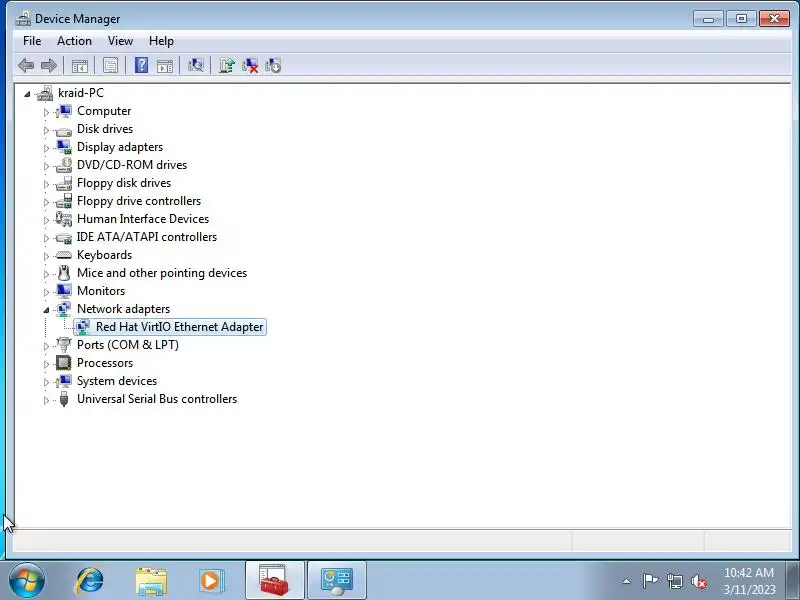Image resolution: width=800 pixels, height=600 pixels.
Task: Select the Floppy drive controllers label
Action: [x=139, y=201]
